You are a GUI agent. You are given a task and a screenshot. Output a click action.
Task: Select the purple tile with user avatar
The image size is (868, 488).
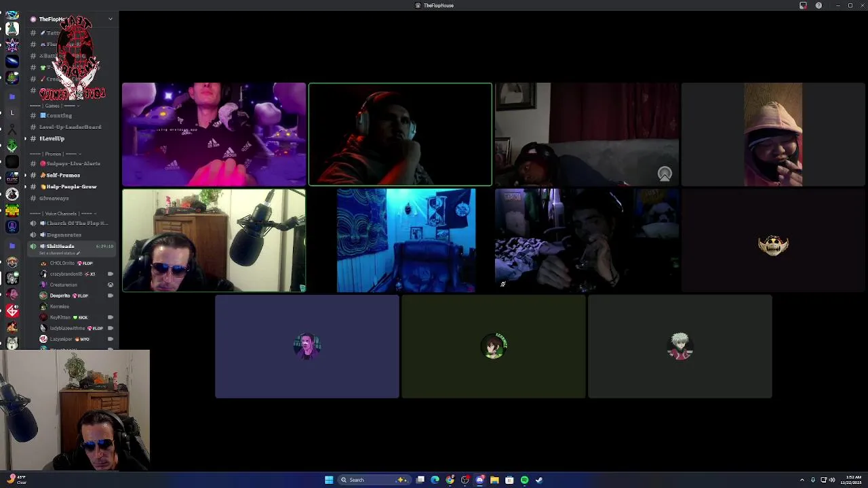tap(307, 346)
